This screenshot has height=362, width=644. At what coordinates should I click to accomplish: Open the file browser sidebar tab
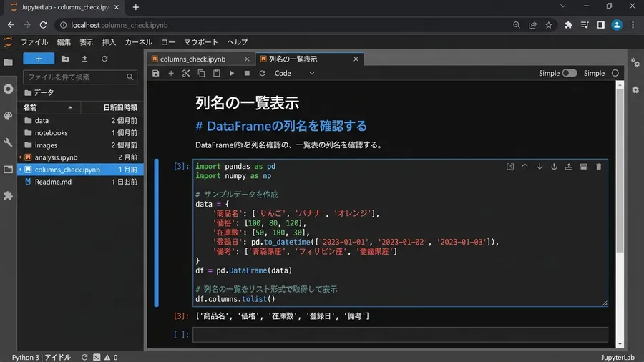tap(8, 62)
